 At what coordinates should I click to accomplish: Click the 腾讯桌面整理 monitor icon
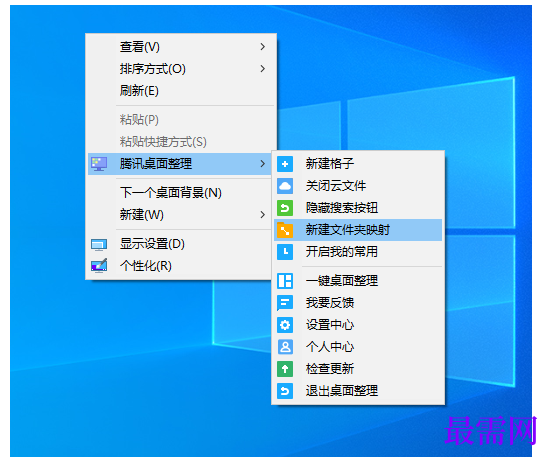pyautogui.click(x=99, y=164)
